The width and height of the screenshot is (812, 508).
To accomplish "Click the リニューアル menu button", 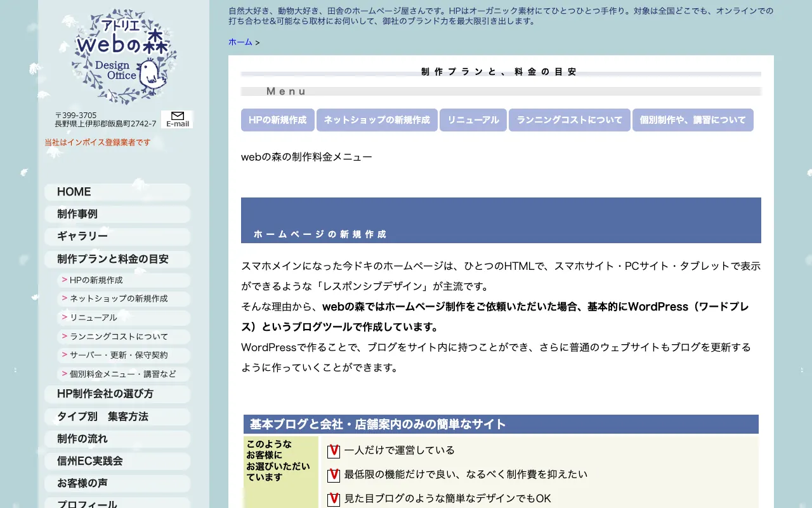I will [473, 120].
